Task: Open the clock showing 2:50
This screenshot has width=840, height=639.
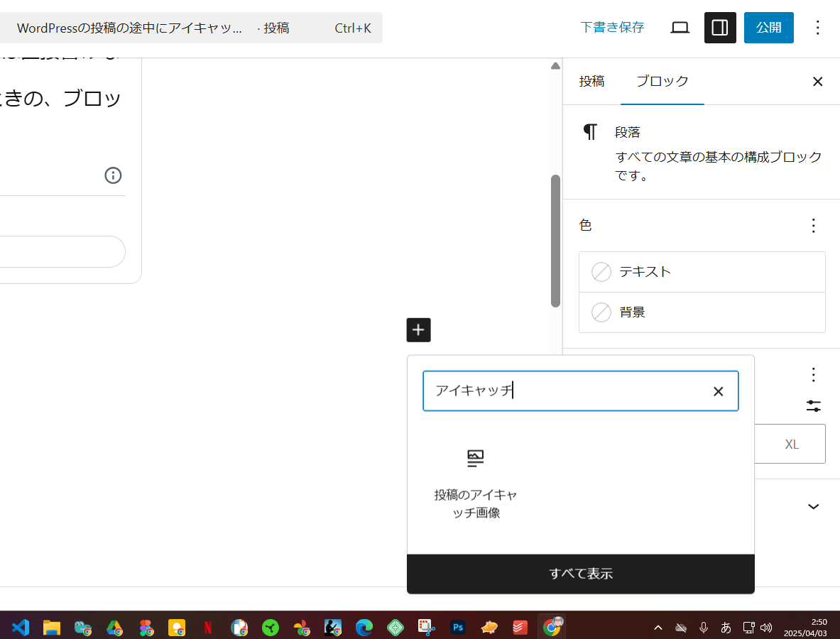Action: (804, 627)
